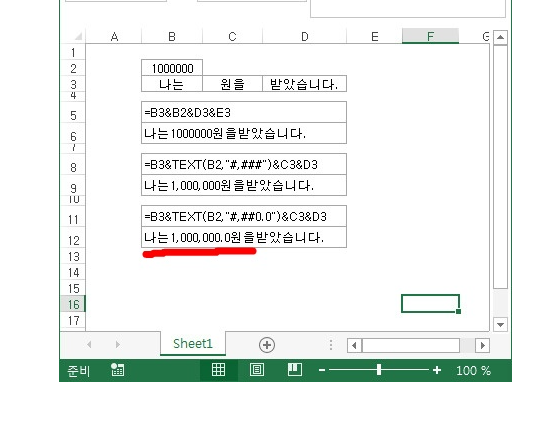Image resolution: width=548 pixels, height=424 pixels.
Task: Select row 17 header
Action: [x=73, y=320]
